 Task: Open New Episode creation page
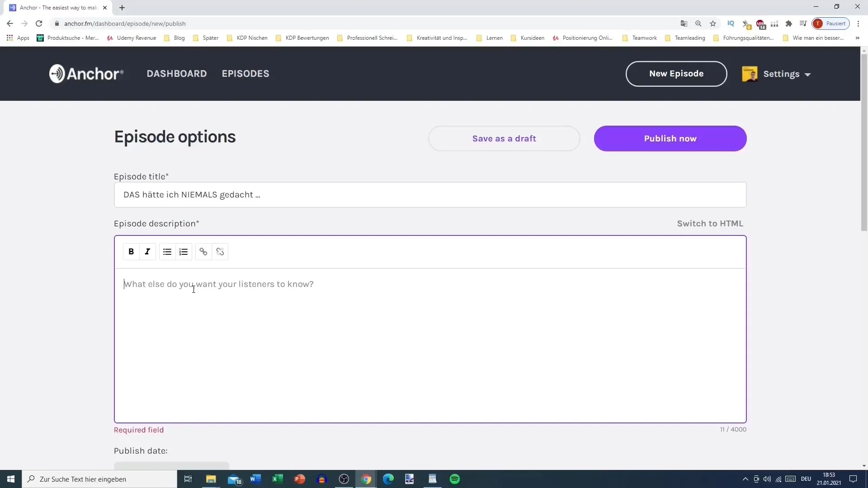tap(677, 73)
